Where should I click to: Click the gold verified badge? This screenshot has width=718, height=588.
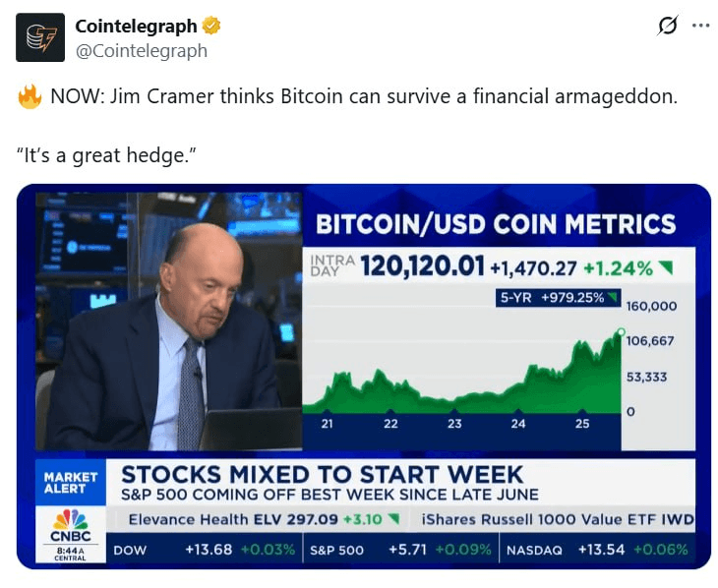click(x=211, y=26)
